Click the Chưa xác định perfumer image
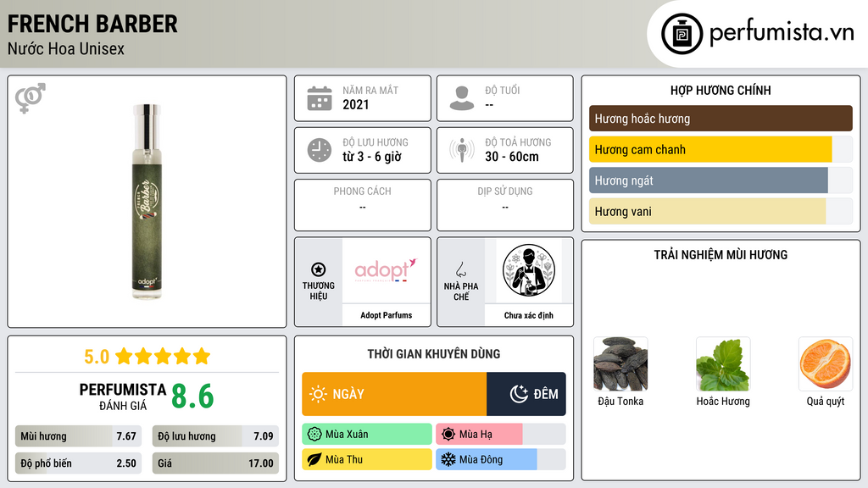This screenshot has width=868, height=488. (x=529, y=270)
